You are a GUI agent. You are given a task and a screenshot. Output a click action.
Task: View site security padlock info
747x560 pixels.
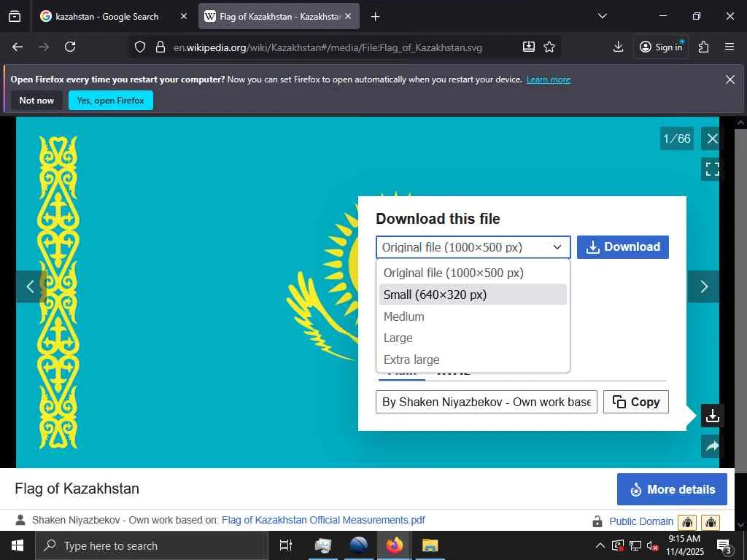click(x=160, y=47)
